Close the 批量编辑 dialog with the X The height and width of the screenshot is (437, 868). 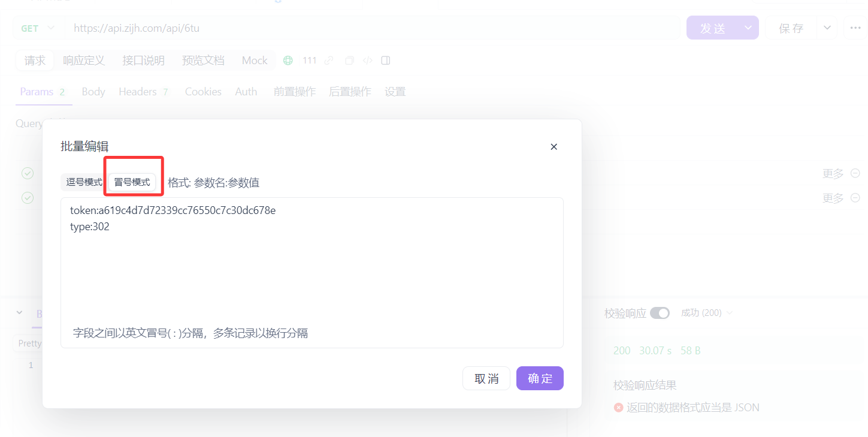(x=554, y=146)
